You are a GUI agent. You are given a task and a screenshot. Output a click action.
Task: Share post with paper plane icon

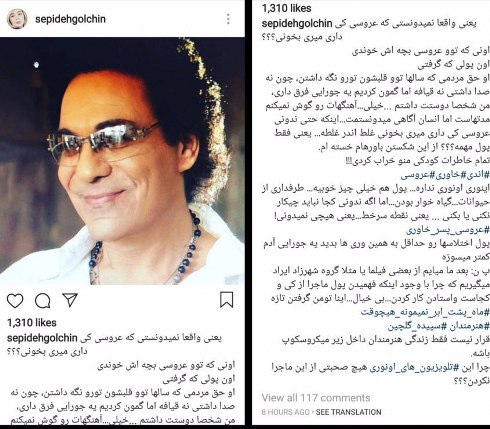coord(70,300)
